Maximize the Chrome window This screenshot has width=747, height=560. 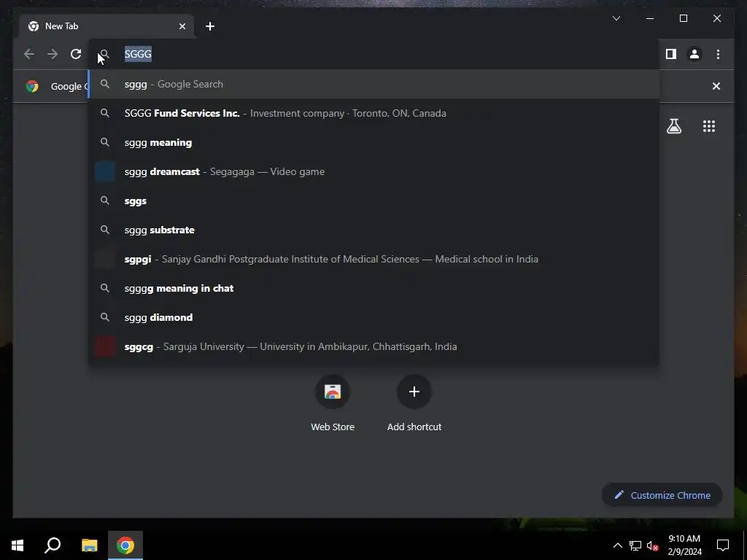click(x=683, y=18)
